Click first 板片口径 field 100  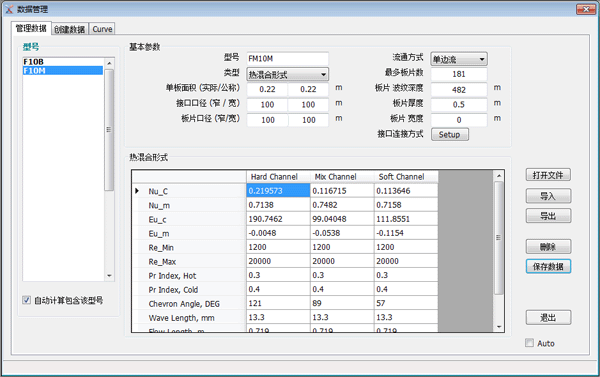click(267, 120)
